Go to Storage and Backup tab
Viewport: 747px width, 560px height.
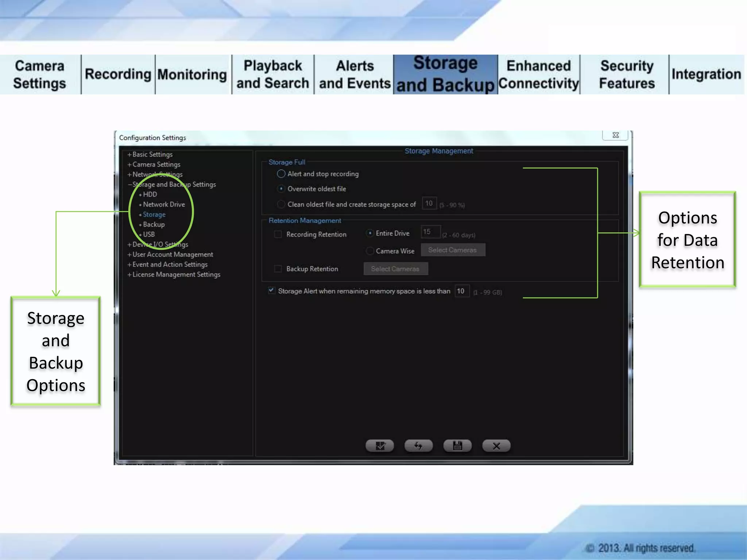(445, 74)
